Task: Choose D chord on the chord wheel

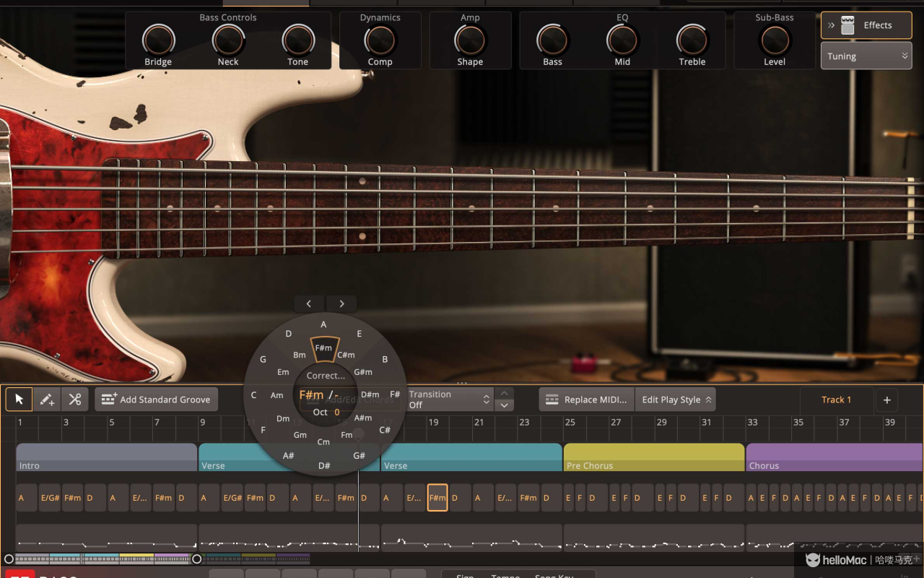Action: click(289, 334)
